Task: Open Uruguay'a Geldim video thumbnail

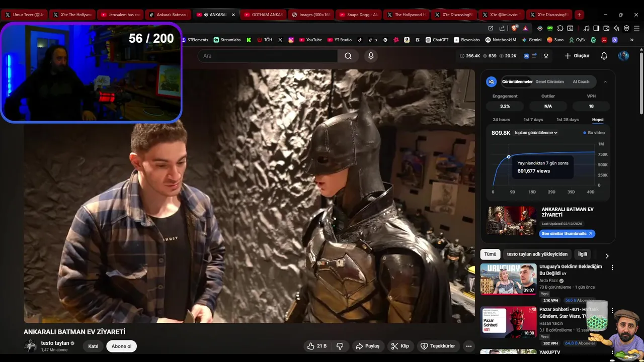Action: coord(508,279)
